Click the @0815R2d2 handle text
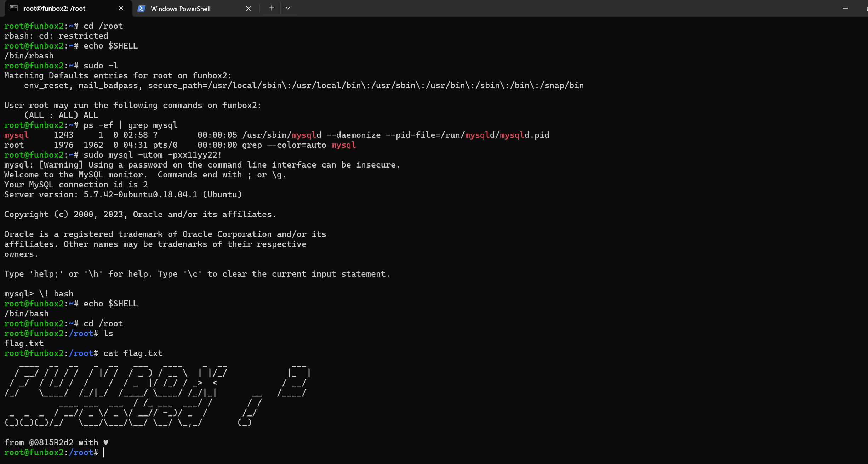868x464 pixels. coord(51,442)
